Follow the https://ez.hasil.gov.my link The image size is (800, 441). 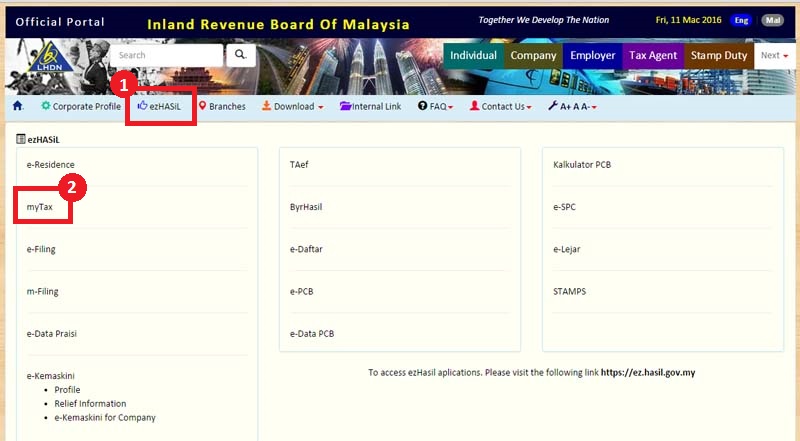click(648, 373)
